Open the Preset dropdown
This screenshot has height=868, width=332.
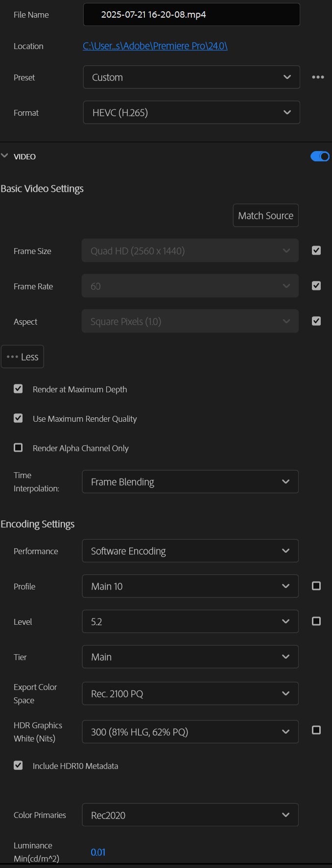point(191,77)
